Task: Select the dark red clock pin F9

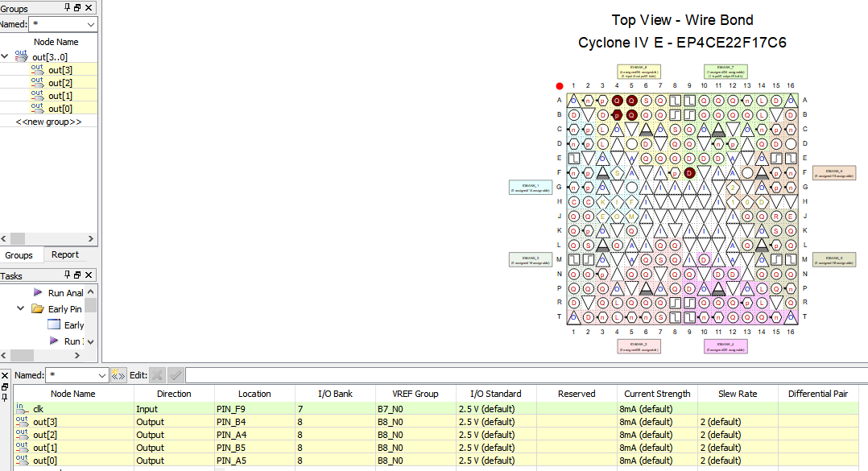Action: [x=689, y=172]
